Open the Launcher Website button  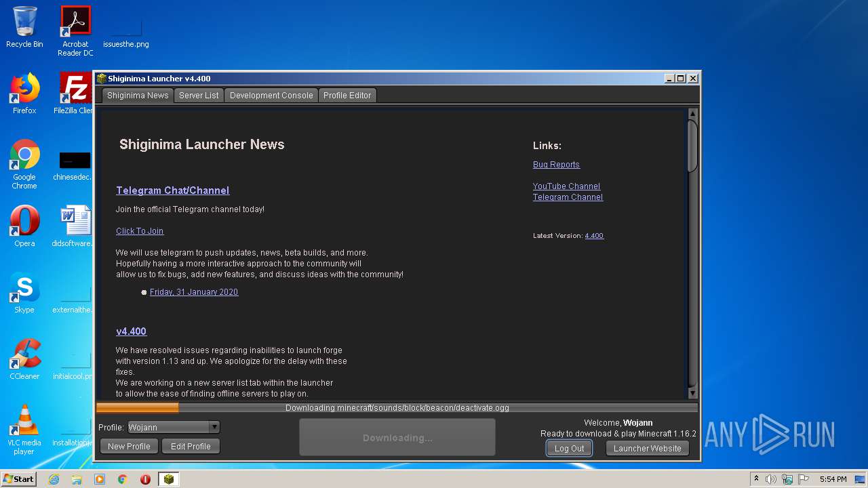click(648, 448)
